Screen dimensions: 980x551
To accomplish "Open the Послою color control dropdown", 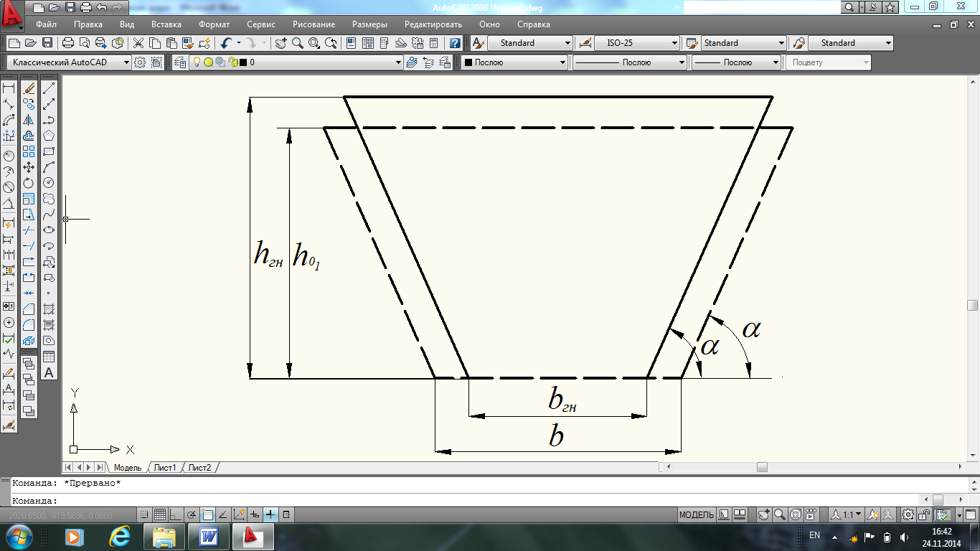I will [515, 62].
